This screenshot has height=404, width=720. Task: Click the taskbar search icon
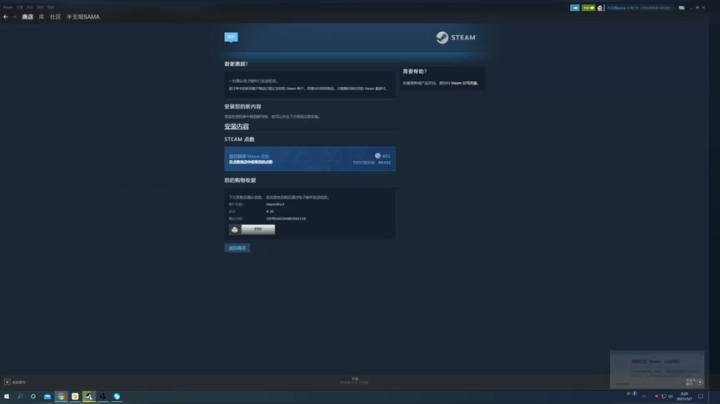point(20,396)
